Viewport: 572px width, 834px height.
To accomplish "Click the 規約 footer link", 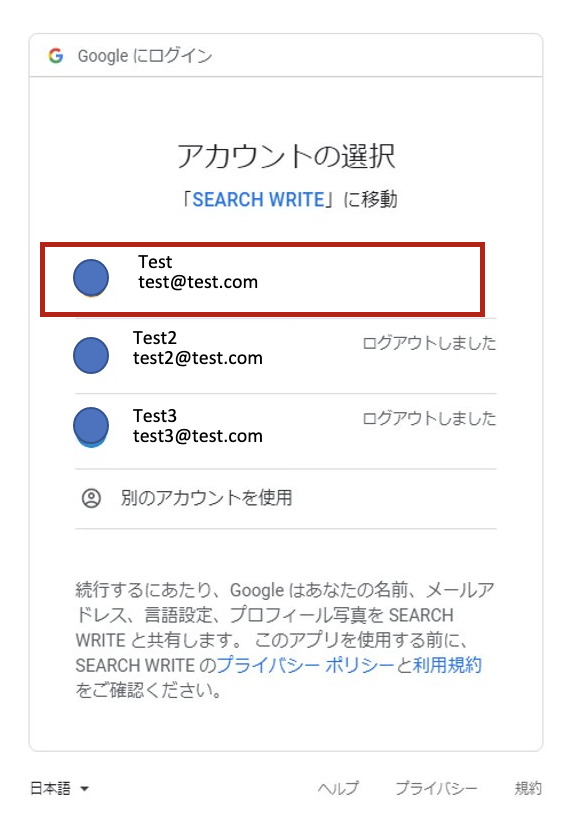I will pos(528,788).
